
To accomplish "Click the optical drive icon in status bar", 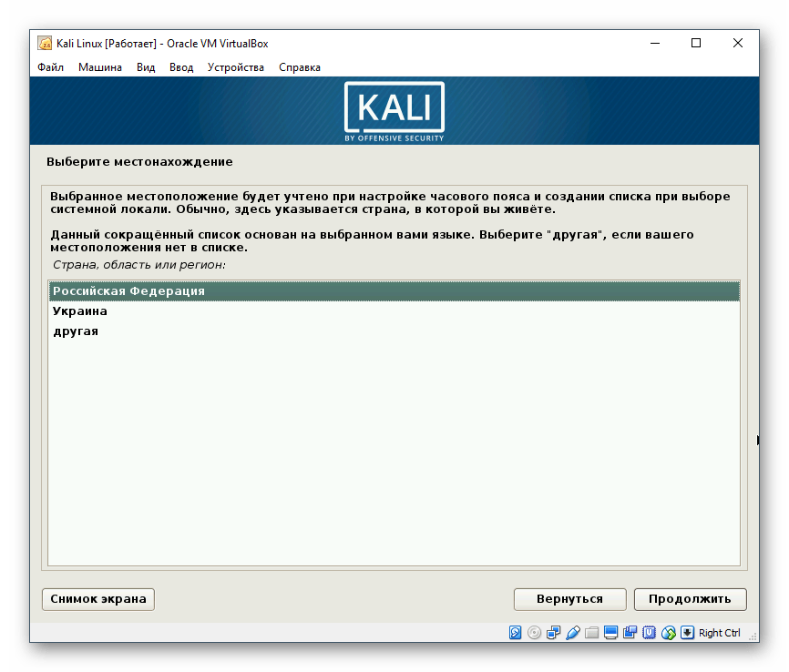I will 533,632.
